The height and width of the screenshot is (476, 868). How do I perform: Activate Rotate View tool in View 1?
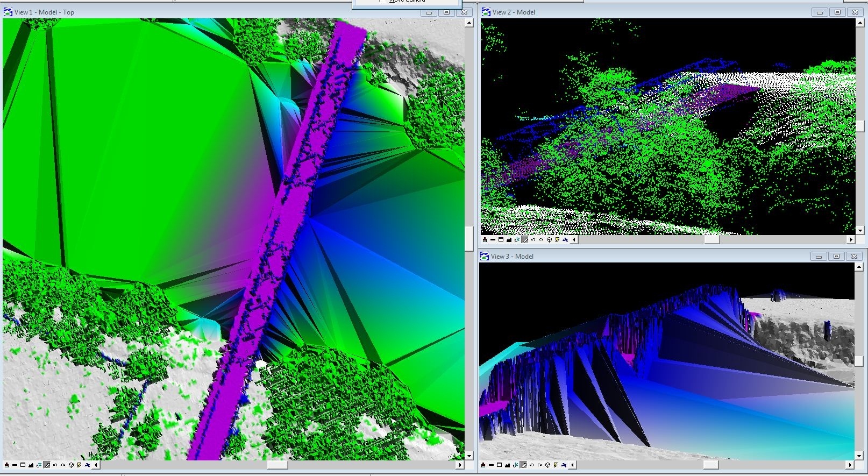[39, 465]
